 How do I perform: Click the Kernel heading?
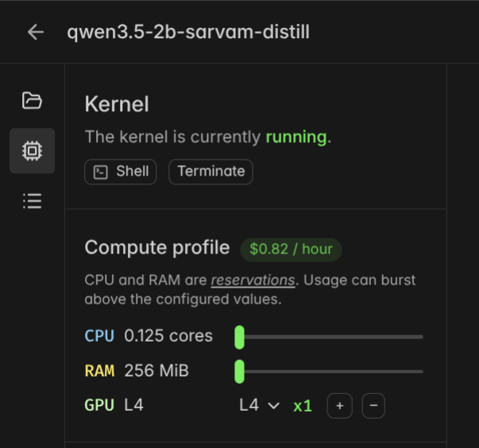pyautogui.click(x=117, y=104)
